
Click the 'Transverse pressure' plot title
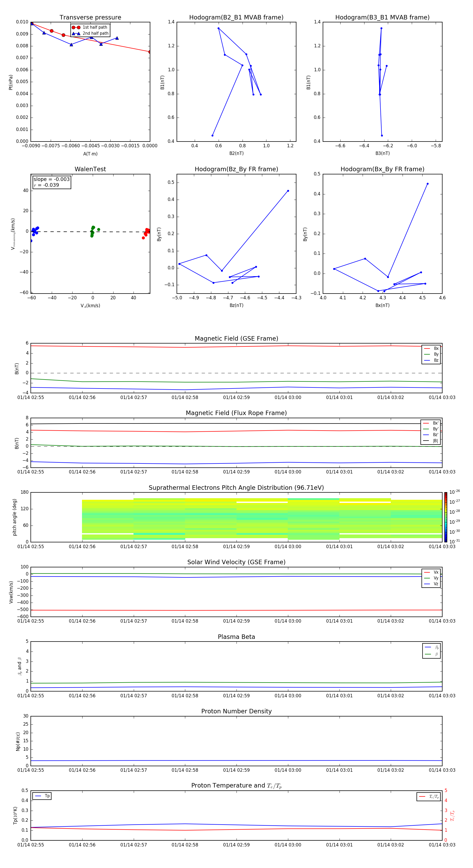(90, 18)
